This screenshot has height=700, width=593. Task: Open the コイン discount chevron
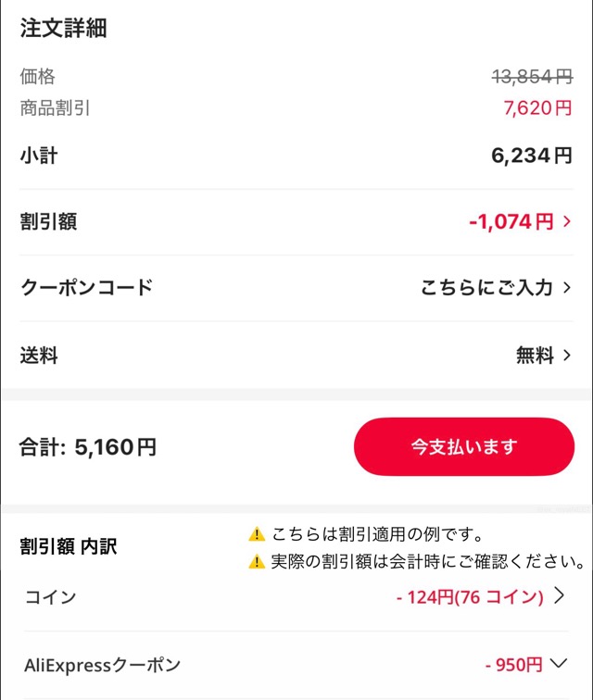coord(559,596)
